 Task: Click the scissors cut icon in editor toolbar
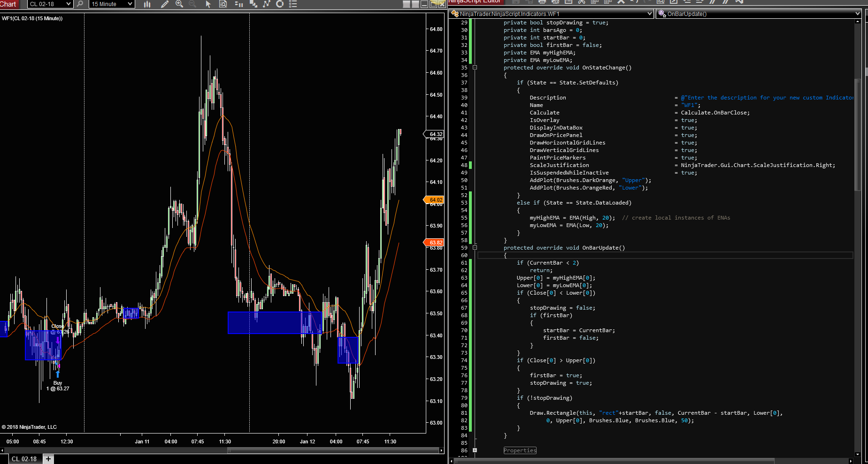pos(582,1)
